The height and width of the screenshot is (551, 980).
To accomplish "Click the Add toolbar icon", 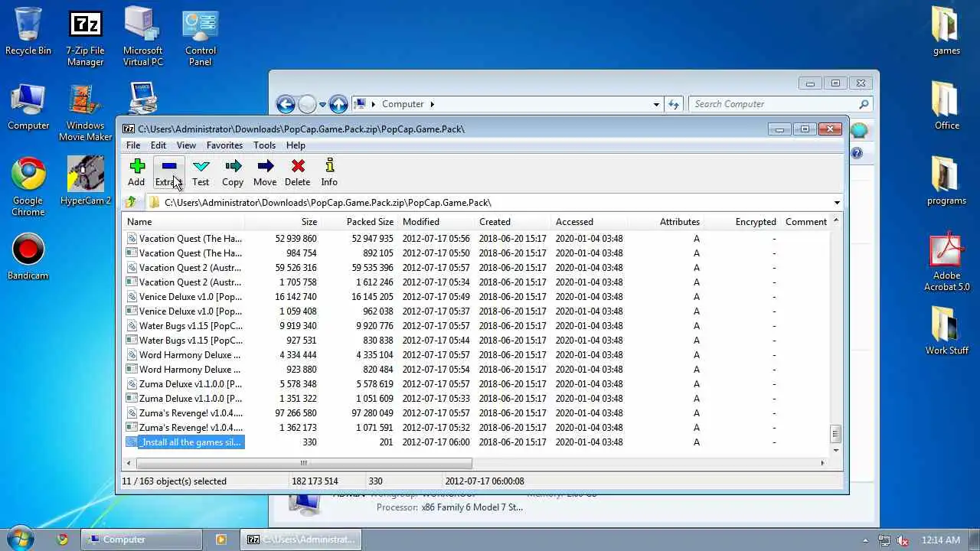I will 136,172.
